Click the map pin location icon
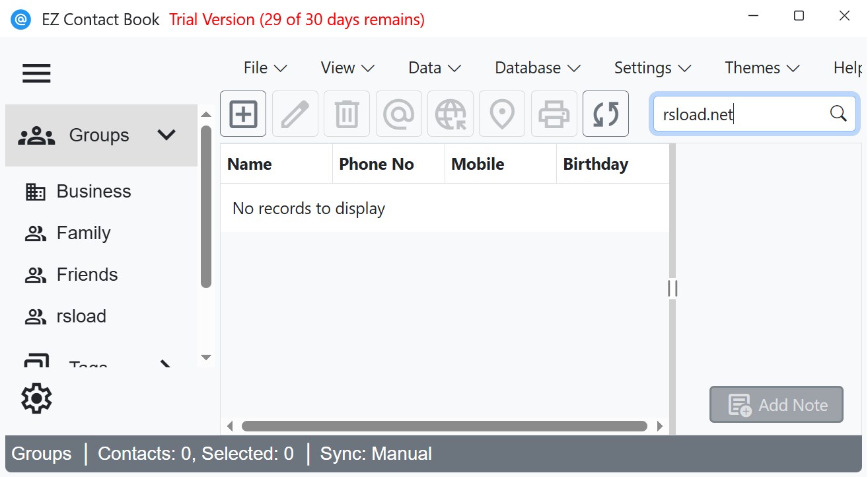The image size is (868, 477). point(502,114)
